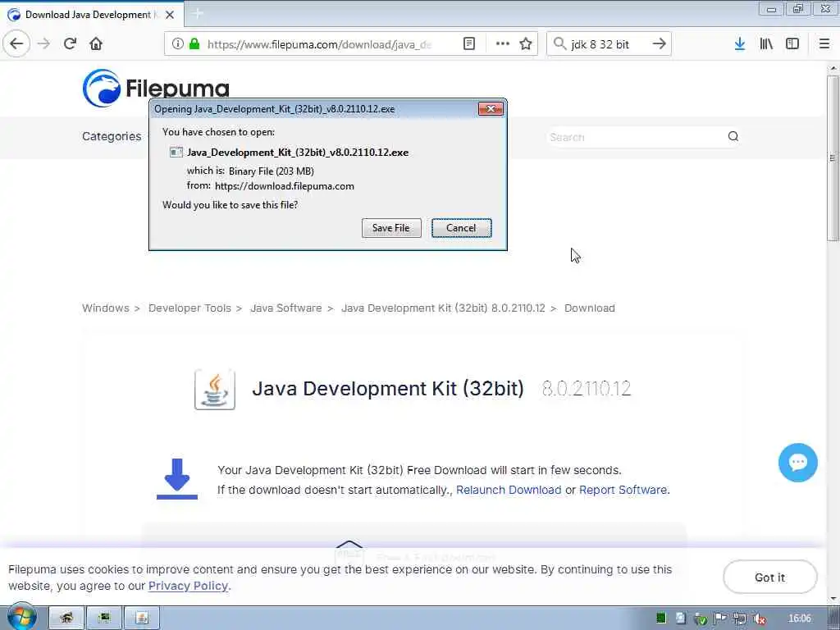Open page actions three-dot menu
840x630 pixels.
[503, 44]
